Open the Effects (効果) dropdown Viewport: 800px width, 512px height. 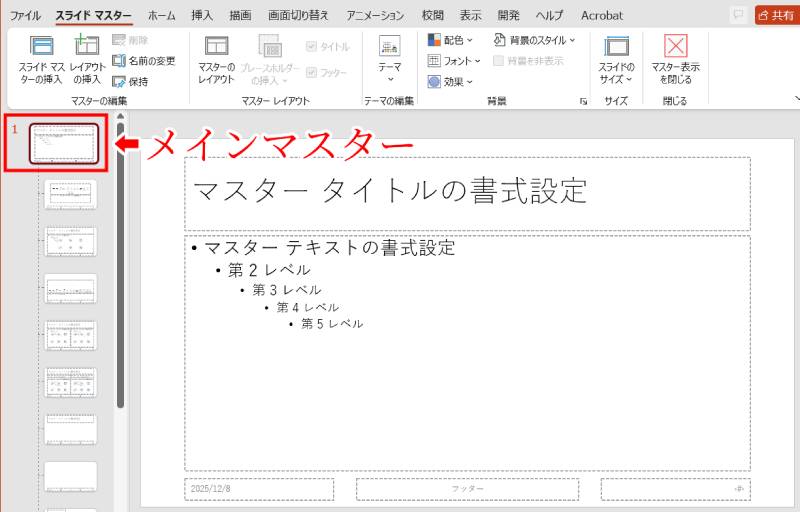[450, 82]
